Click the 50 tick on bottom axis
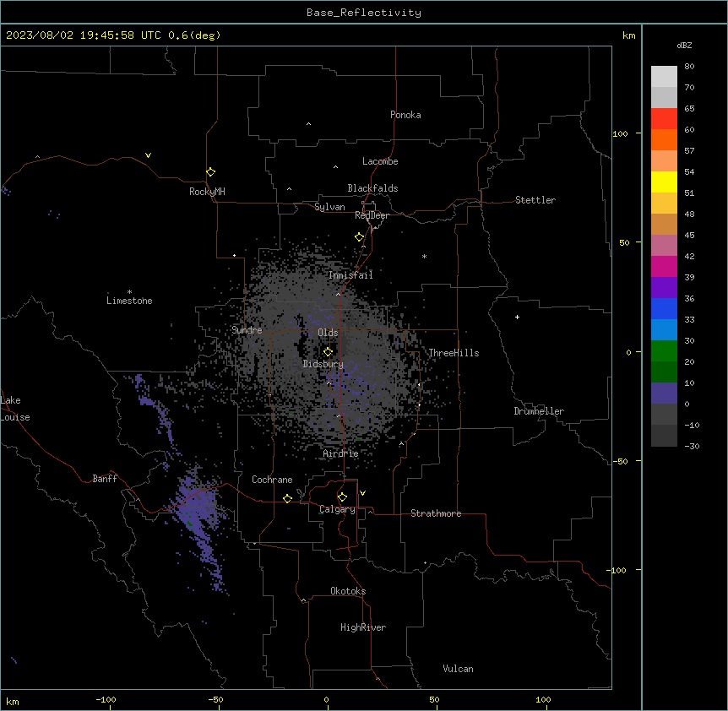This screenshot has height=711, width=728. tap(434, 699)
